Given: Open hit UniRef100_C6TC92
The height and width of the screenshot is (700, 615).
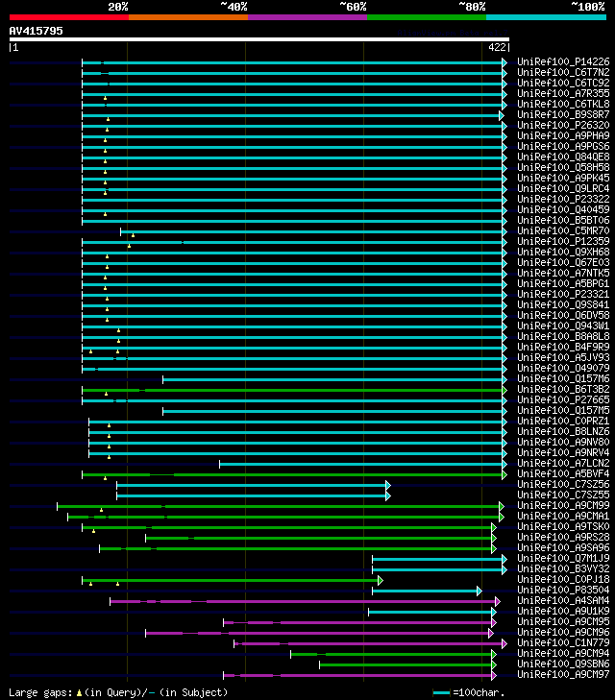Looking at the screenshot, I should [x=563, y=83].
